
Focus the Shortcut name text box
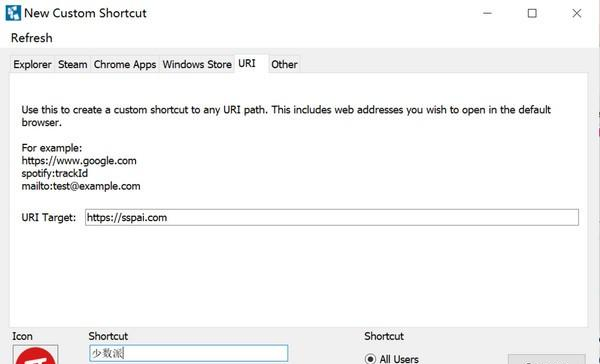pos(189,353)
